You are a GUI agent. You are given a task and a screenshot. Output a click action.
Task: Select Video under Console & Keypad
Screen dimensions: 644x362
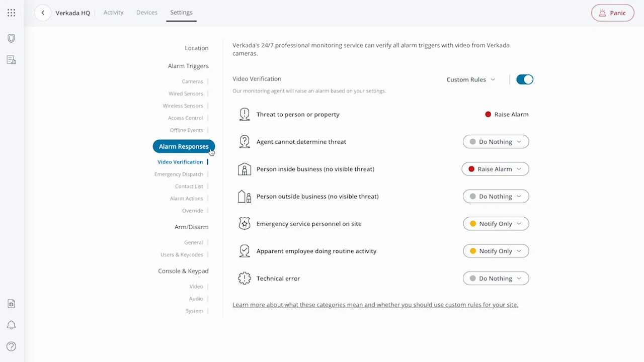point(196,287)
